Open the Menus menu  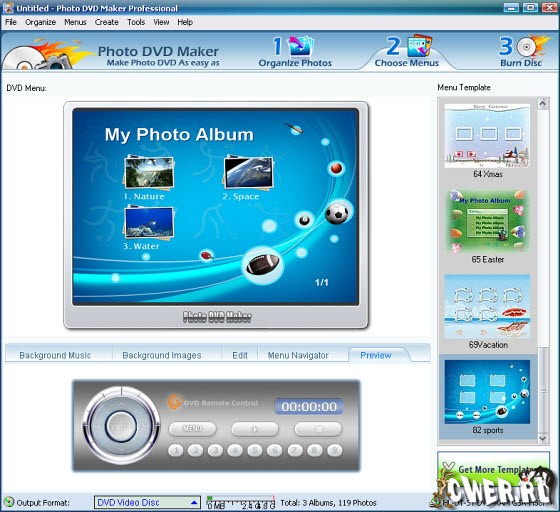(75, 22)
